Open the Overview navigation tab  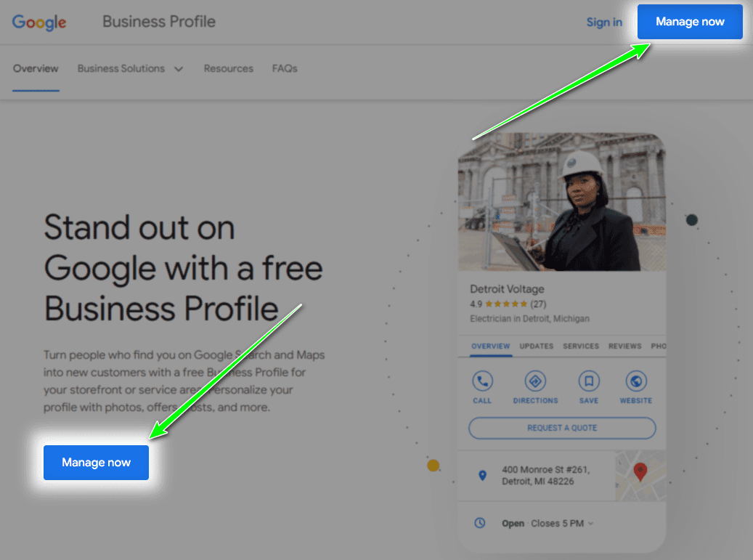tap(36, 69)
